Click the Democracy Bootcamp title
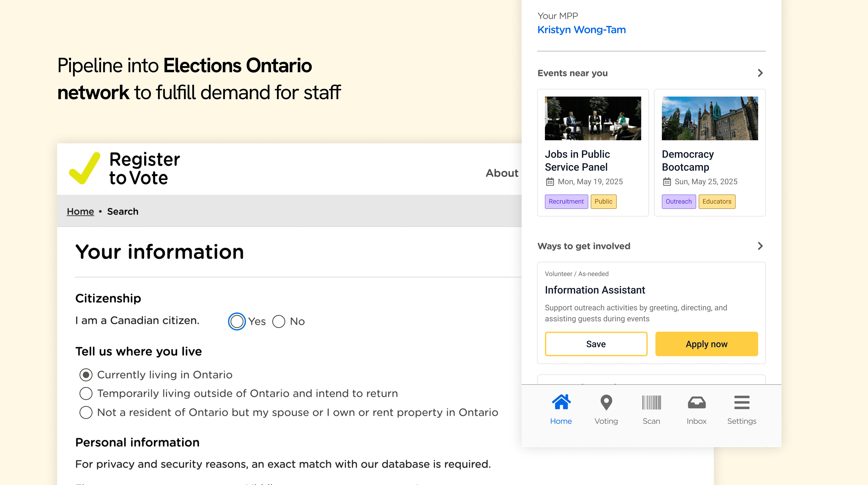The height and width of the screenshot is (485, 868). point(688,161)
